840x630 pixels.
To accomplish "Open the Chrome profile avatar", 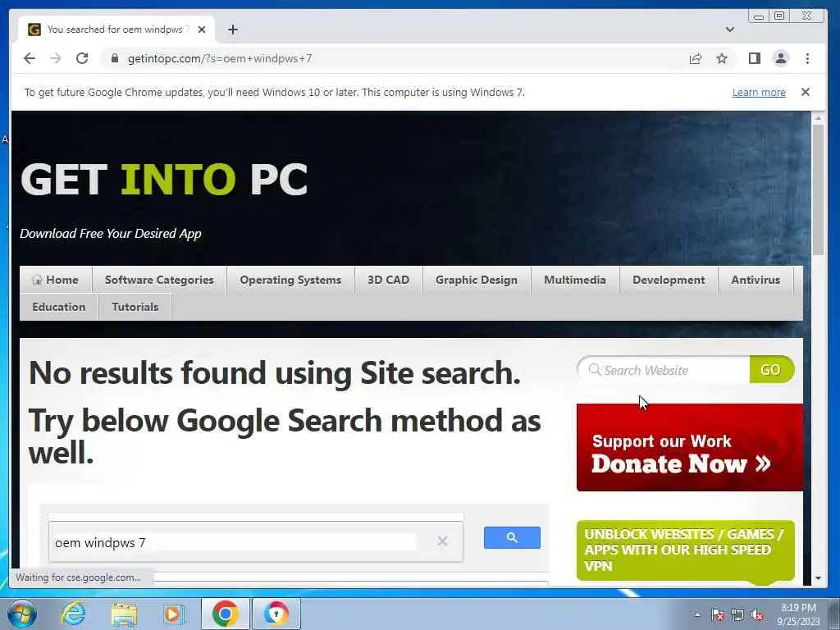I will (x=781, y=58).
